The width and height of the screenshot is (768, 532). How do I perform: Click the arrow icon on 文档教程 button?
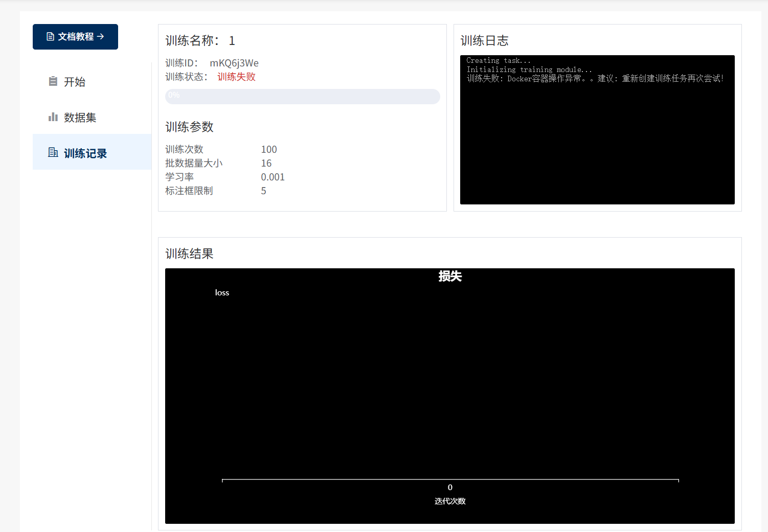click(101, 37)
